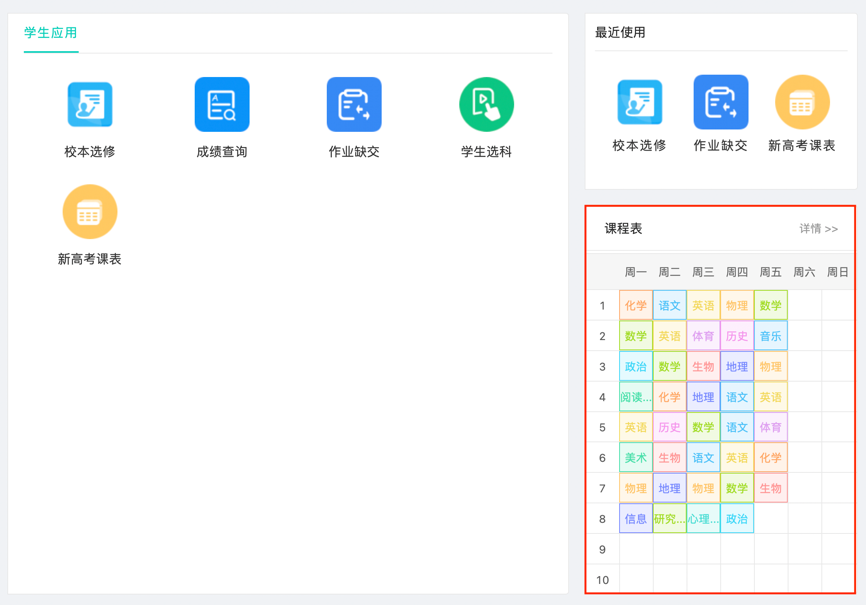Select 英语 cell for 周三 period 1
This screenshot has height=605, width=866.
click(703, 305)
